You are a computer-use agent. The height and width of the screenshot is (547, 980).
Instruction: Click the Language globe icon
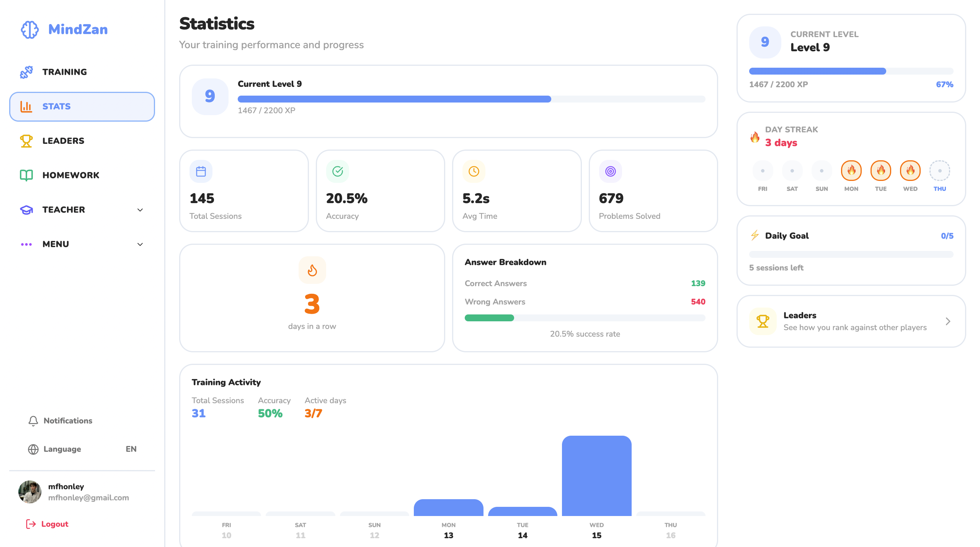click(x=33, y=449)
